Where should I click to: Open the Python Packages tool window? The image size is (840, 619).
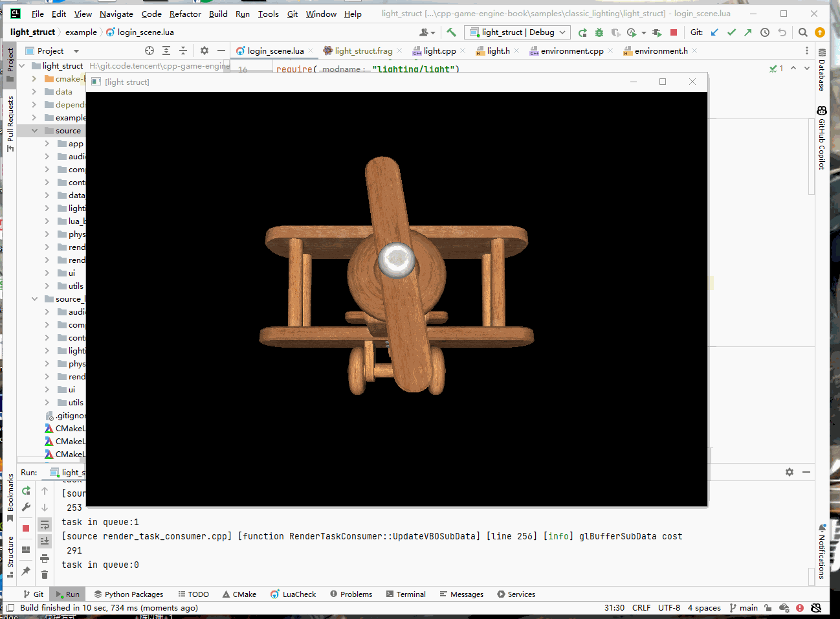pos(128,594)
